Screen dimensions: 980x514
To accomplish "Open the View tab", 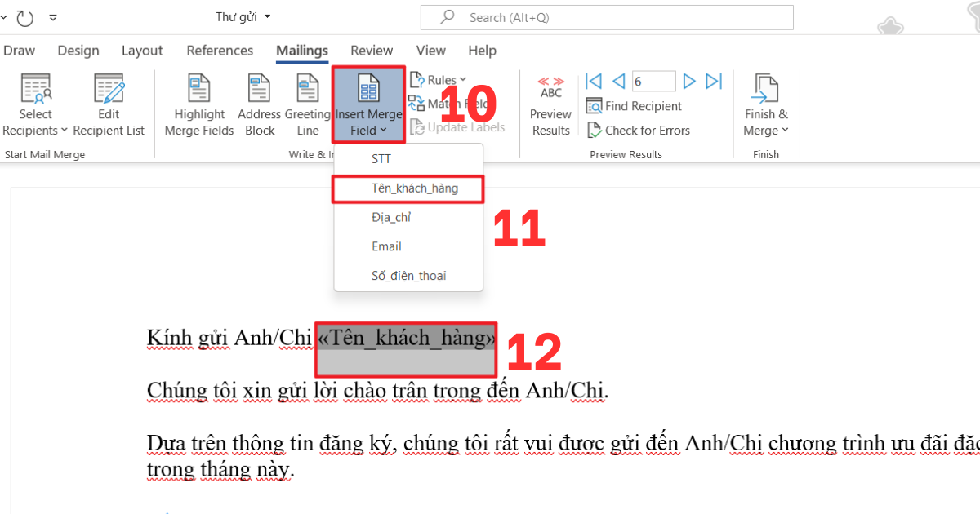I will pos(431,51).
